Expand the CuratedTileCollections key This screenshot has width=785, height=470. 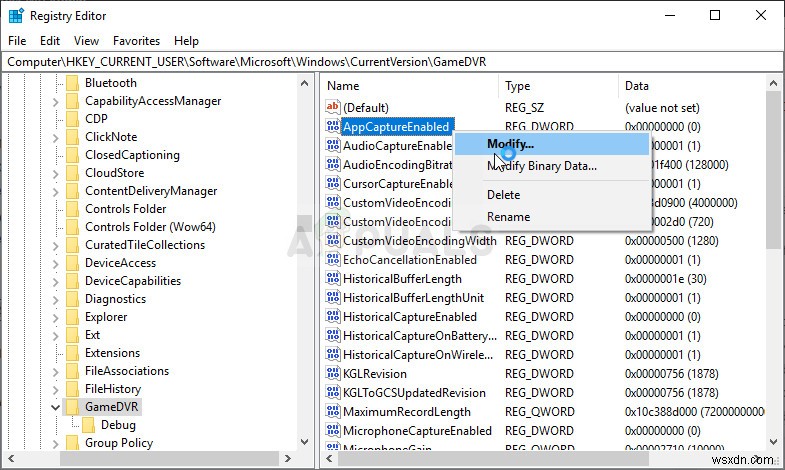click(x=56, y=246)
